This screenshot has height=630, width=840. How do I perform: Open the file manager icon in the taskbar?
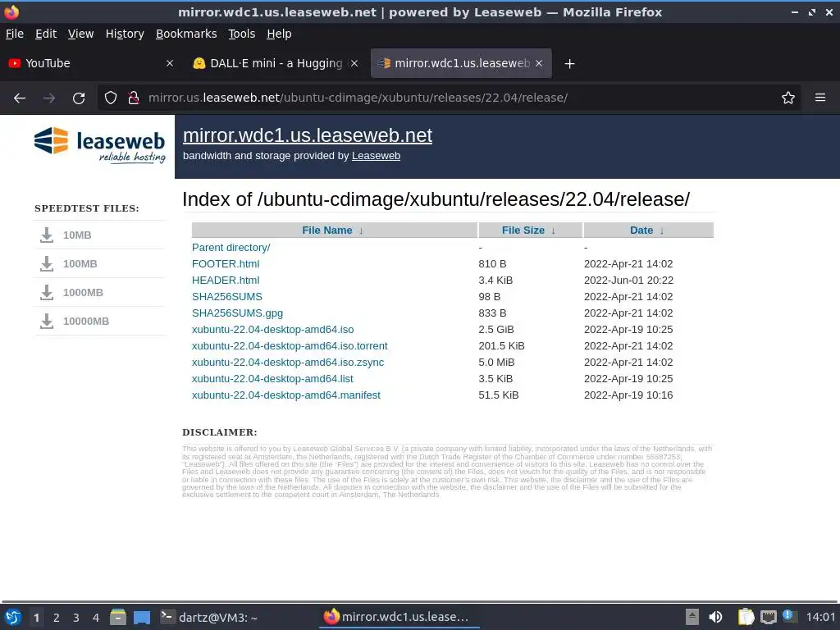[118, 618]
